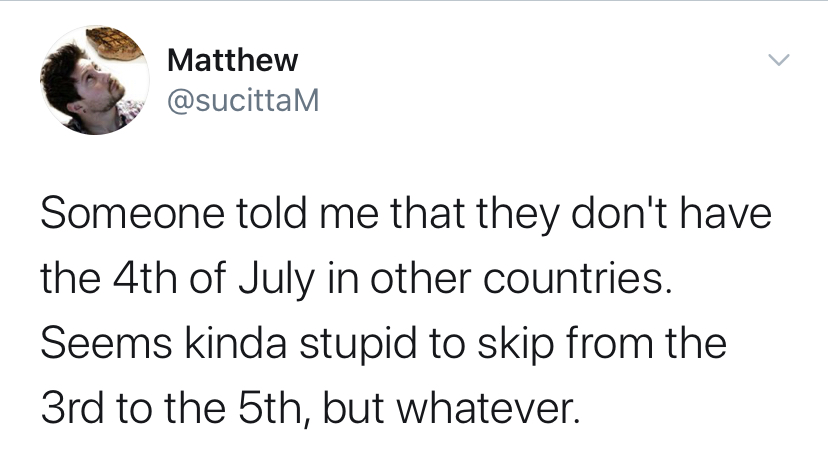This screenshot has height=475, width=828.
Task: Click "3rd" at the last line start
Action: click(x=72, y=408)
